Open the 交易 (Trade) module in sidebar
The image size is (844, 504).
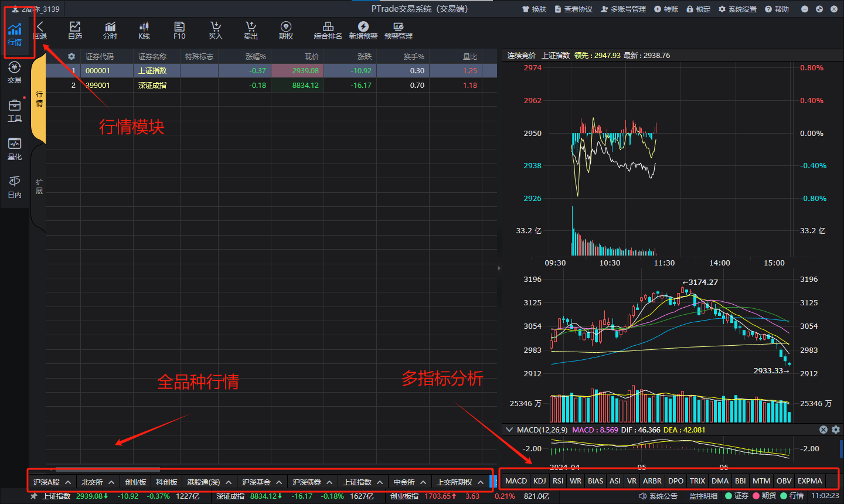pyautogui.click(x=15, y=73)
